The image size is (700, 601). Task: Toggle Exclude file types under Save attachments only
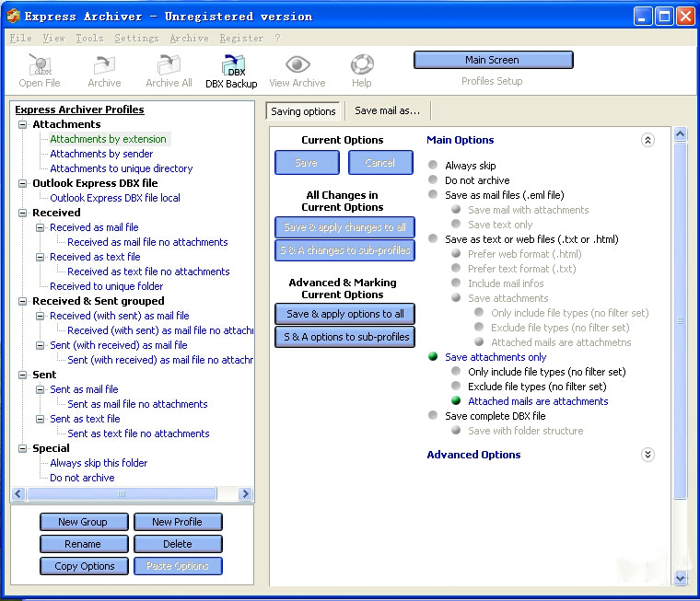(456, 386)
